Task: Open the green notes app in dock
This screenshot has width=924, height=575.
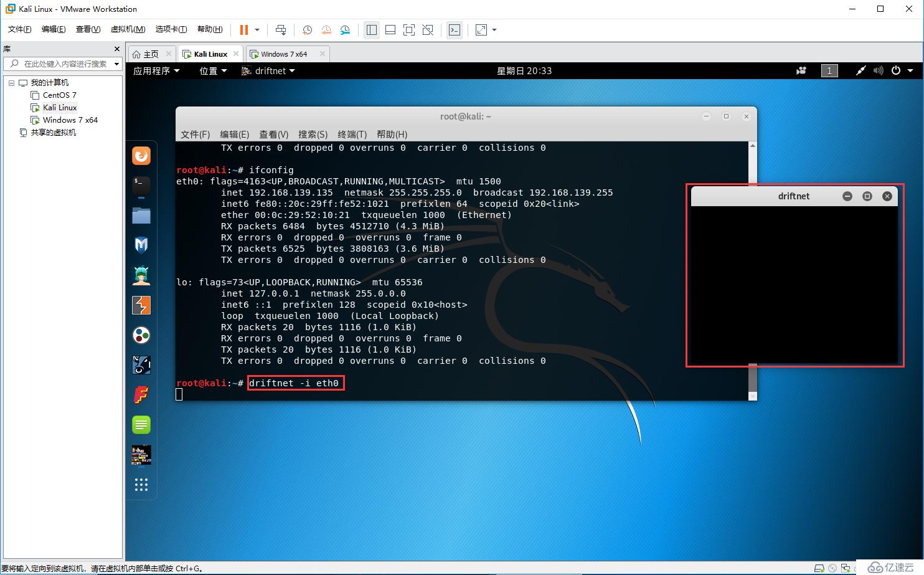Action: point(141,425)
